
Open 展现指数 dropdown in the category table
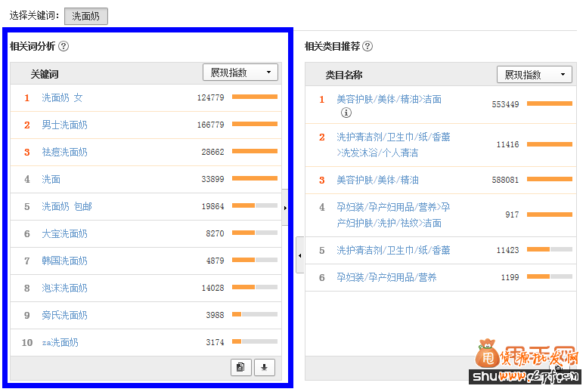click(x=534, y=75)
